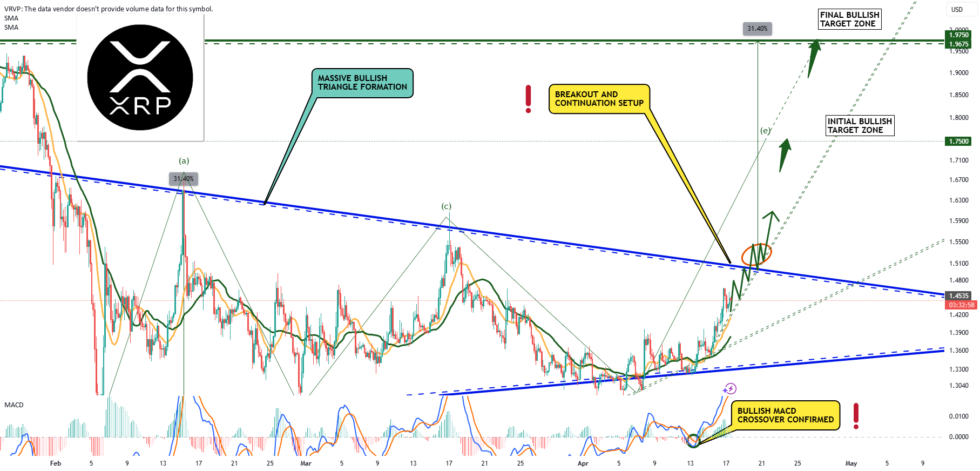Click the first SMA indicator legend

11,18
